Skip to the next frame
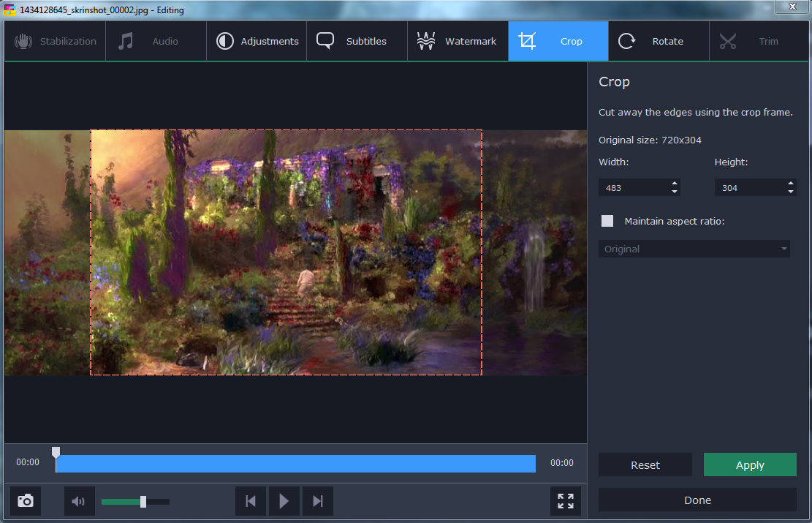This screenshot has height=523, width=812. 318,501
